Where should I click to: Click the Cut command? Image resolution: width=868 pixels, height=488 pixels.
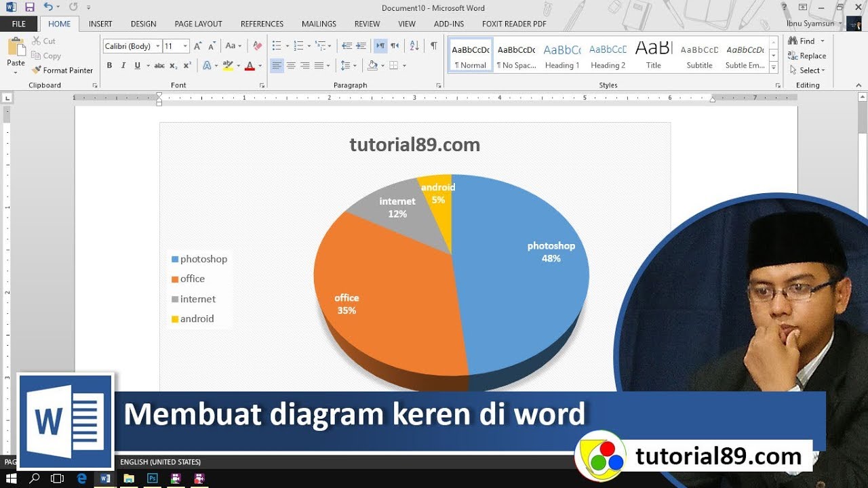pyautogui.click(x=43, y=41)
